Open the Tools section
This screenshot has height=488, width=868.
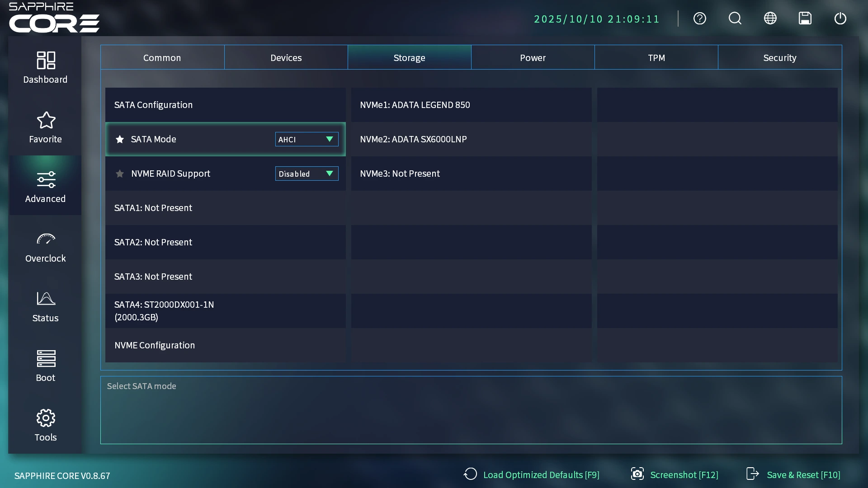pyautogui.click(x=45, y=425)
